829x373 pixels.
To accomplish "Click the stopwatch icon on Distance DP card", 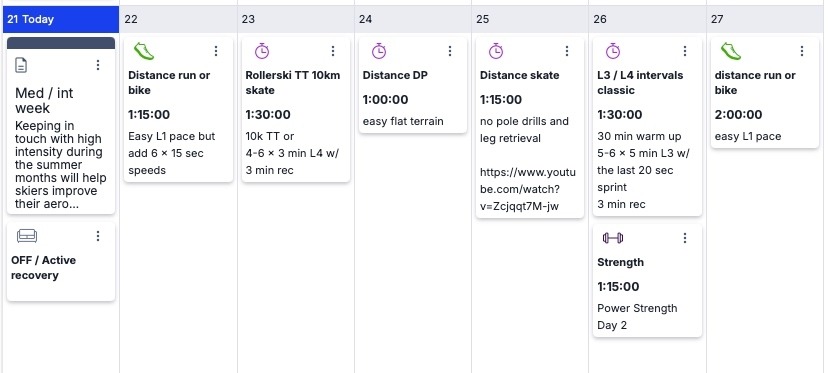I will (x=379, y=51).
